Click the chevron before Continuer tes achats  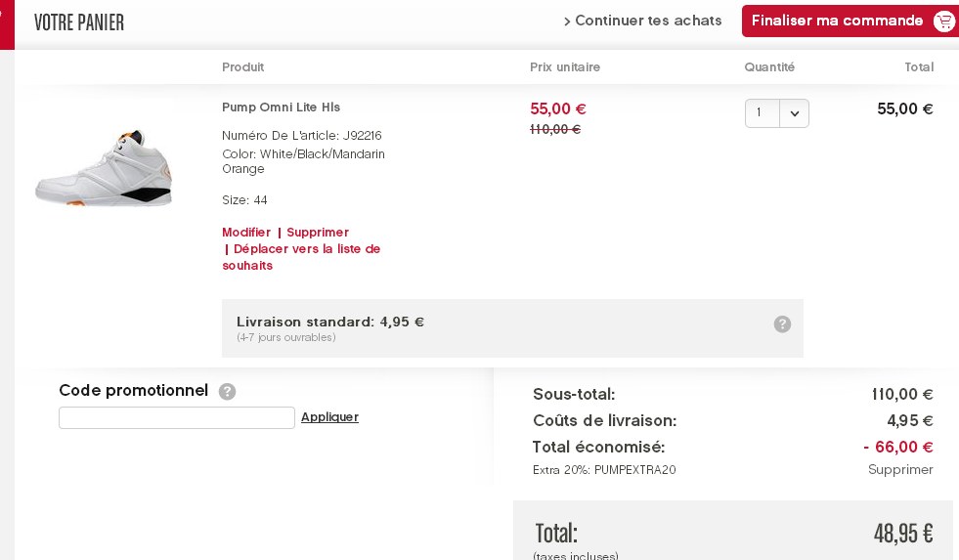(567, 22)
